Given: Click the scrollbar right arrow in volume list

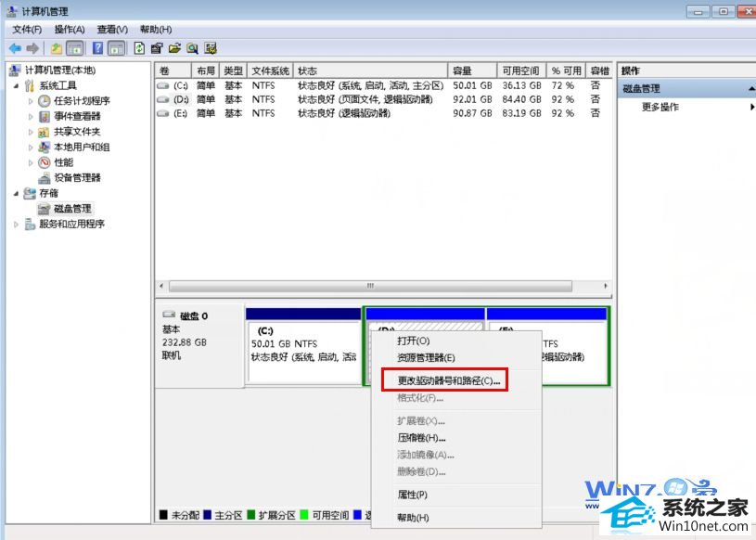Looking at the screenshot, I should tap(605, 287).
